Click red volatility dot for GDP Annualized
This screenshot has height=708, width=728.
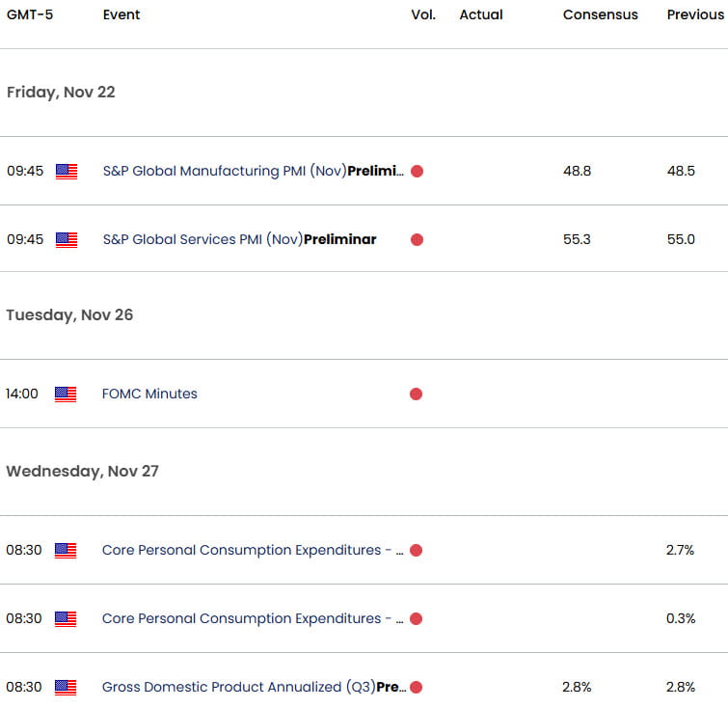click(416, 687)
